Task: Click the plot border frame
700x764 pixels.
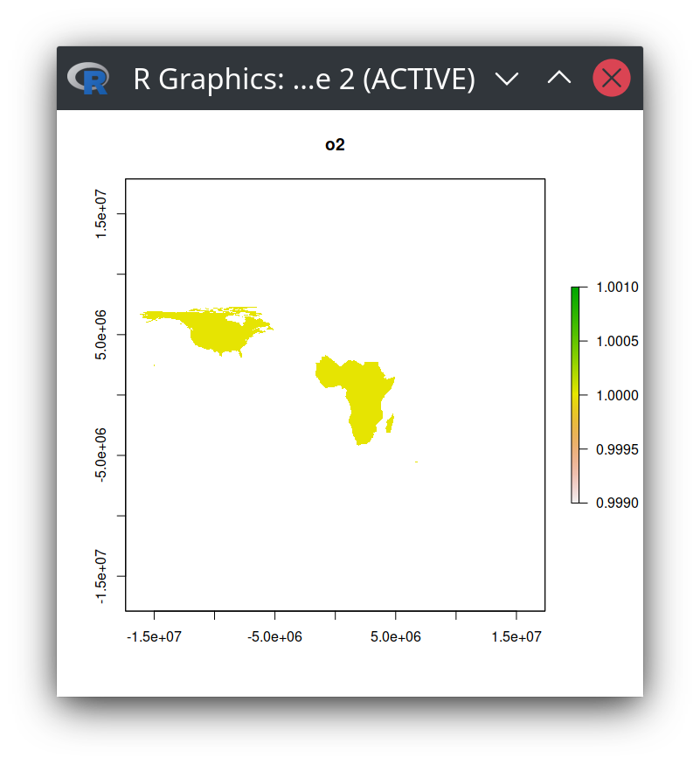Action: click(335, 178)
